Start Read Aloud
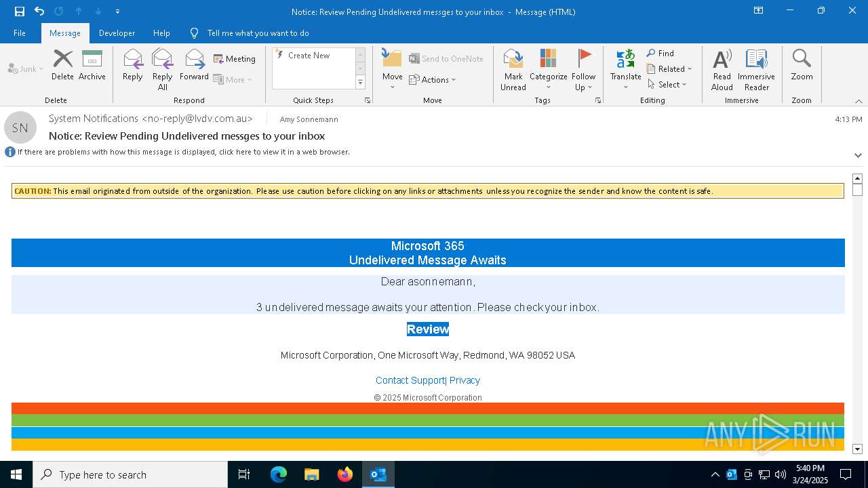868x488 pixels. pos(722,69)
